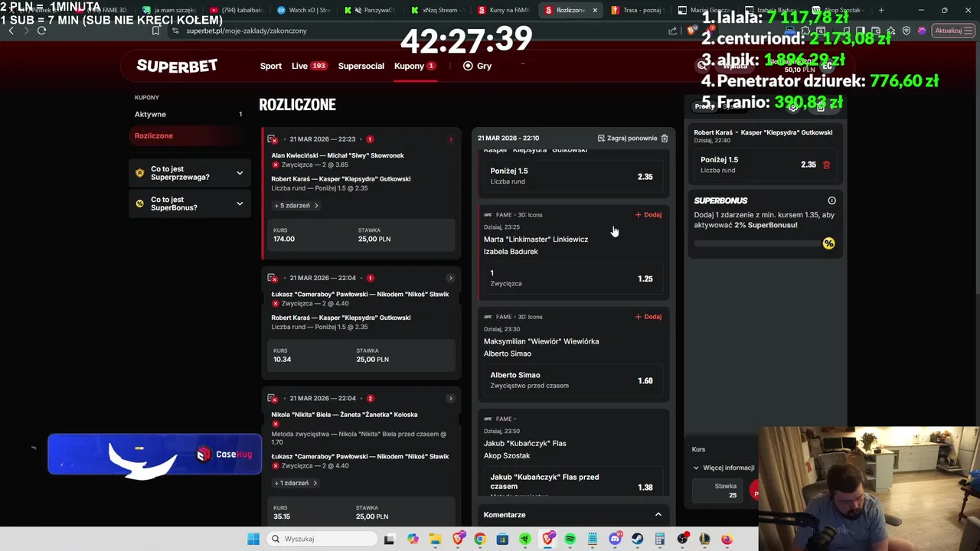
Task: Expand + 1 zdarzeń in the Biela coupon
Action: pyautogui.click(x=295, y=483)
